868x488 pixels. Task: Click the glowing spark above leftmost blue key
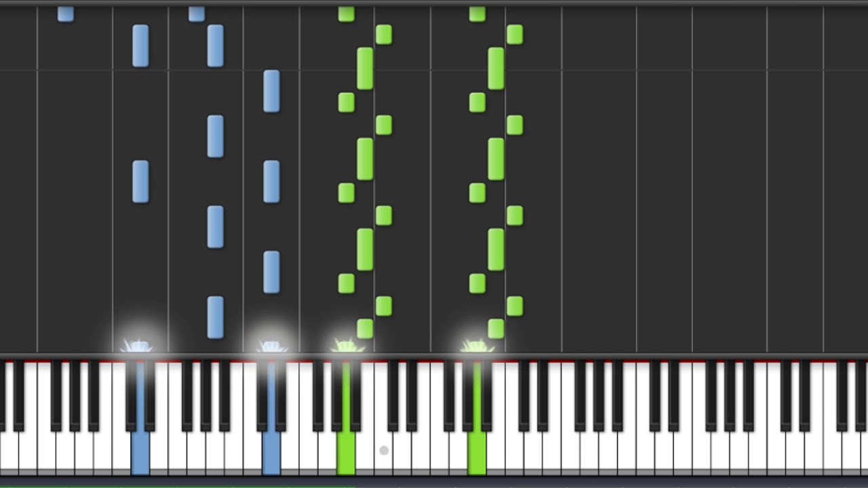[136, 344]
